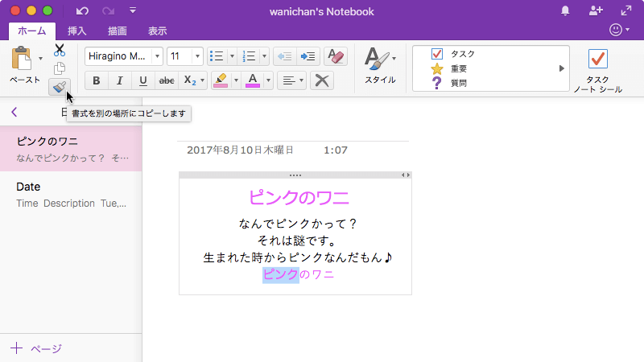Click the タスク ノートシール button
The image size is (644, 362).
(598, 70)
